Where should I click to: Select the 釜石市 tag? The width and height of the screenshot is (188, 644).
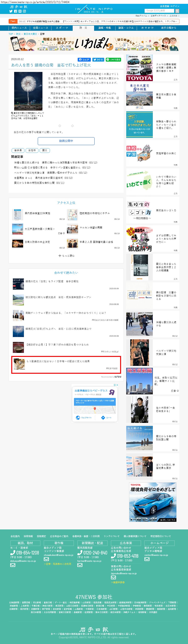pyautogui.click(x=32, y=151)
